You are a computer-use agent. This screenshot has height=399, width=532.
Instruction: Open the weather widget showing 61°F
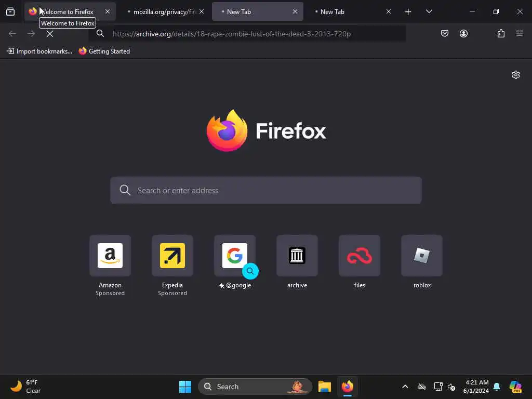[25, 387]
